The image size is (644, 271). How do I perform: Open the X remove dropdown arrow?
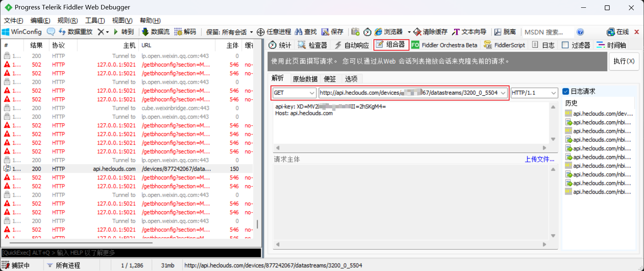(x=107, y=32)
